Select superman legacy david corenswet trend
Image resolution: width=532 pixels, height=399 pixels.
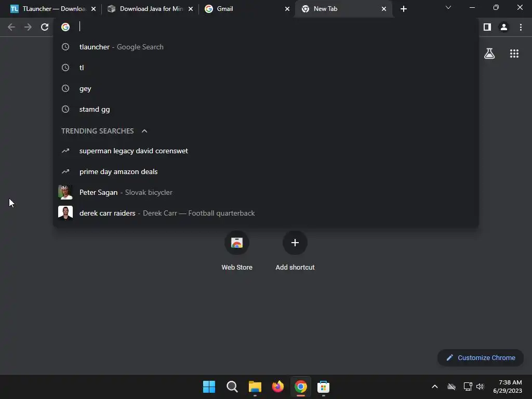point(265,151)
